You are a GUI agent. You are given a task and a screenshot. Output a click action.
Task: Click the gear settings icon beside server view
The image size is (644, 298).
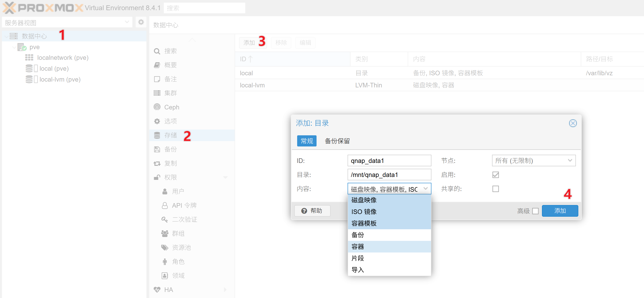pos(141,22)
